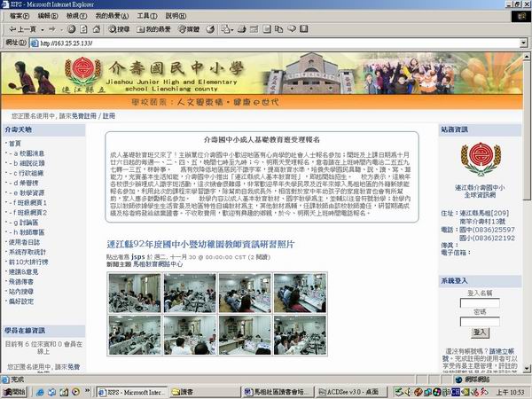Open the '- f 班級網頁 1' sidebar link

pos(27,202)
